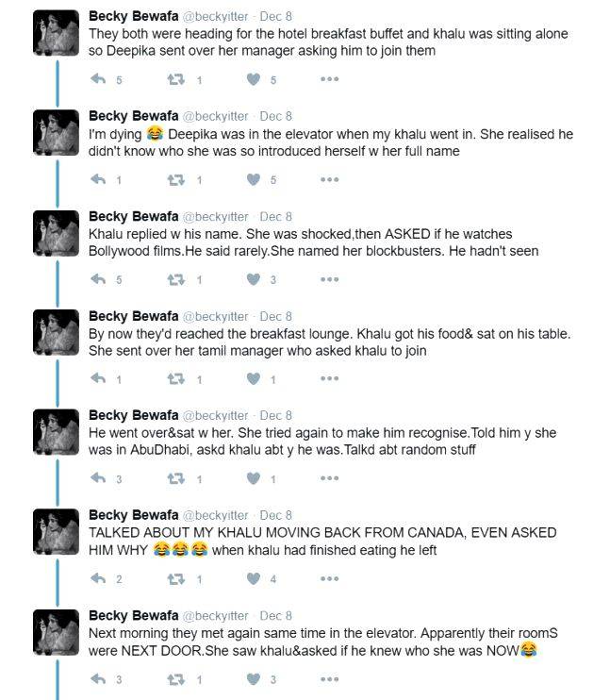
Task: Like the breakfast lounge tweet
Action: [253, 379]
